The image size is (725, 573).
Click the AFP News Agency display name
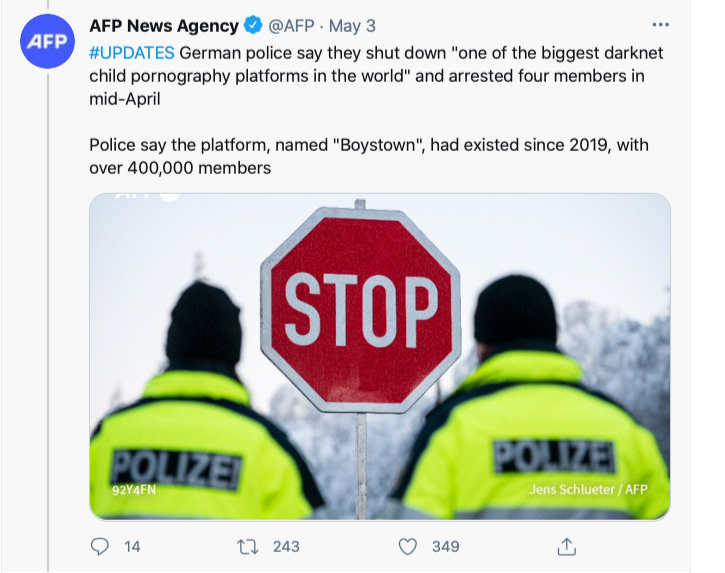pos(164,26)
